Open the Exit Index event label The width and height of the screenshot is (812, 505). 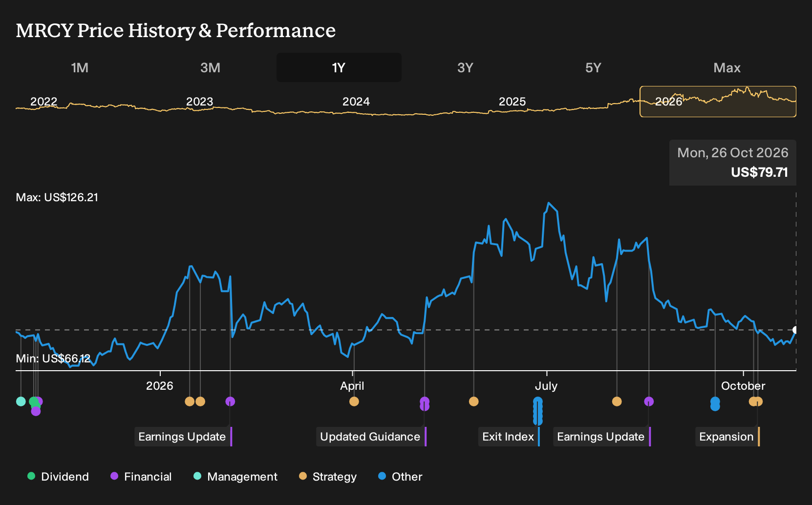pyautogui.click(x=509, y=437)
